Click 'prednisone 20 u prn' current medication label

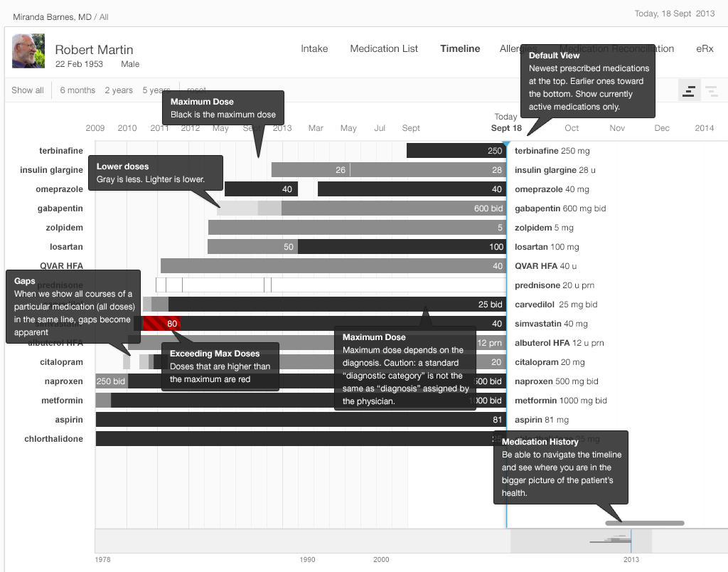(x=554, y=285)
